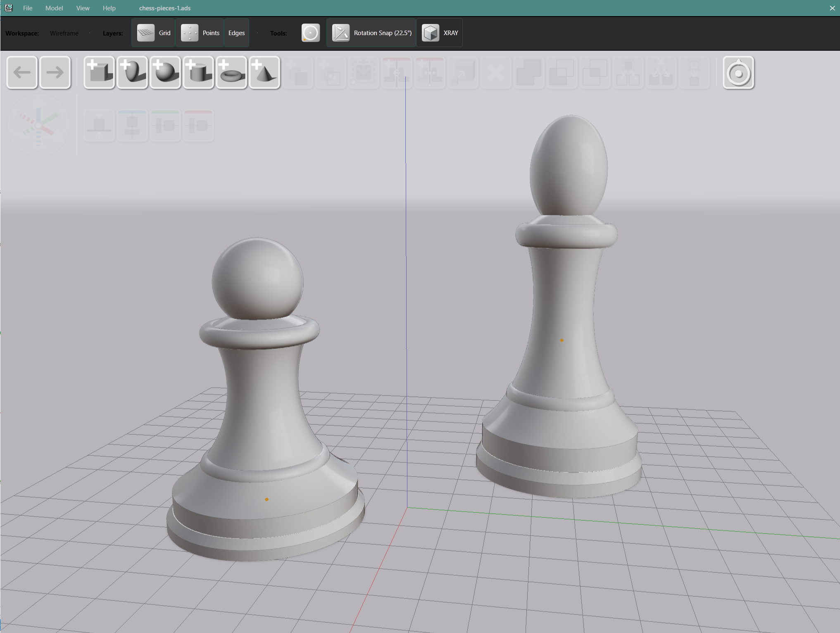Viewport: 840px width, 633px height.
Task: Add a cube primitive to the scene
Action: click(99, 72)
